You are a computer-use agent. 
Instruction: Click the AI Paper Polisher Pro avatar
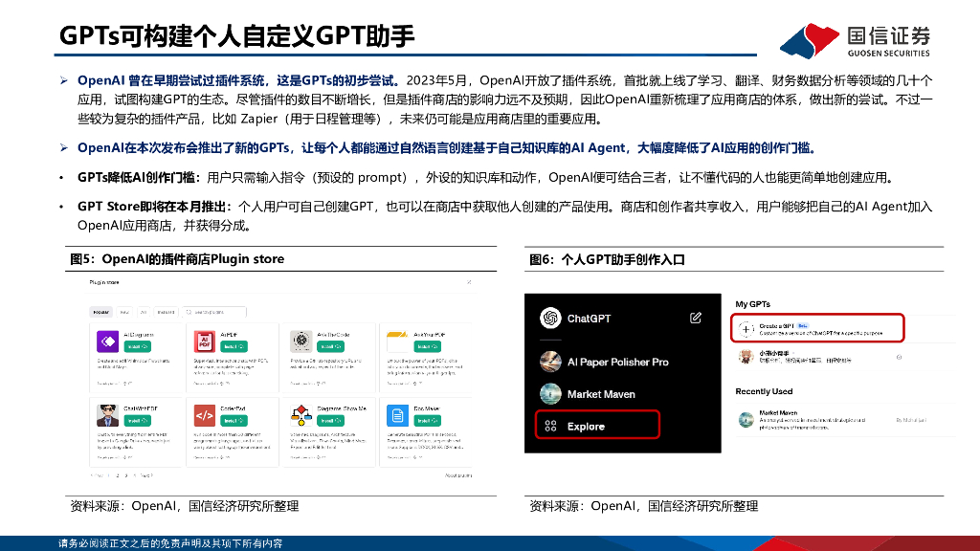(550, 361)
